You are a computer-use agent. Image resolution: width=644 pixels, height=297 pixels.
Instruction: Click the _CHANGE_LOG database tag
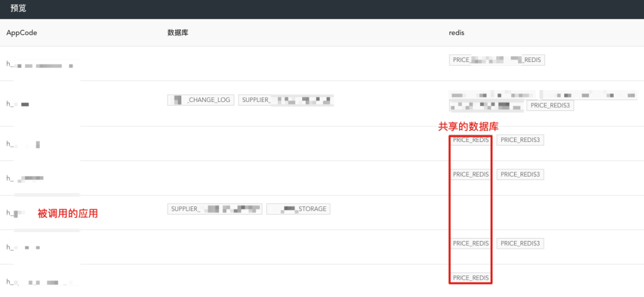click(x=201, y=100)
